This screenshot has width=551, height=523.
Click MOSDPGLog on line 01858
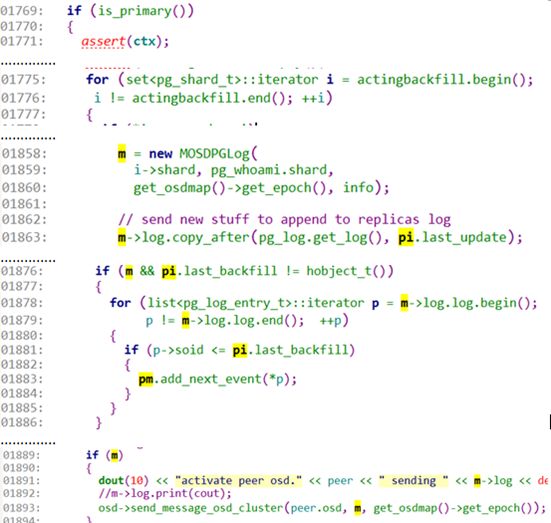click(214, 154)
